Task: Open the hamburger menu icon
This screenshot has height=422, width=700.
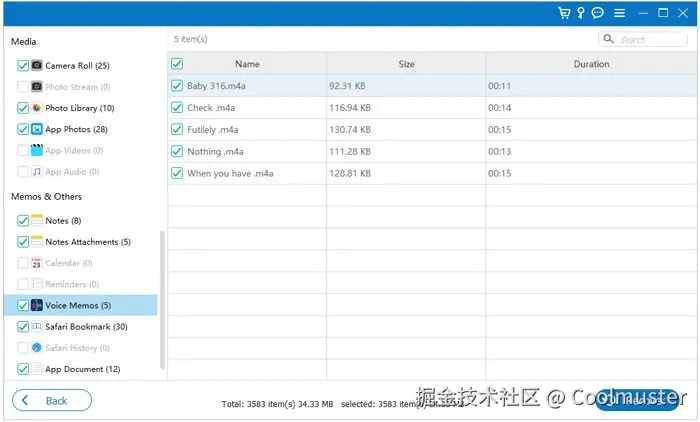Action: [x=619, y=13]
